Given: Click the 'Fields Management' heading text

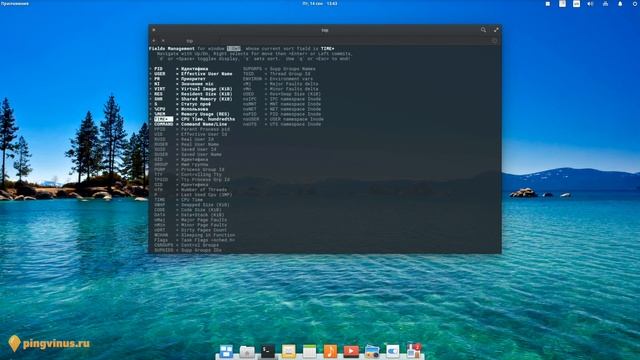Looking at the screenshot, I should click(172, 49).
